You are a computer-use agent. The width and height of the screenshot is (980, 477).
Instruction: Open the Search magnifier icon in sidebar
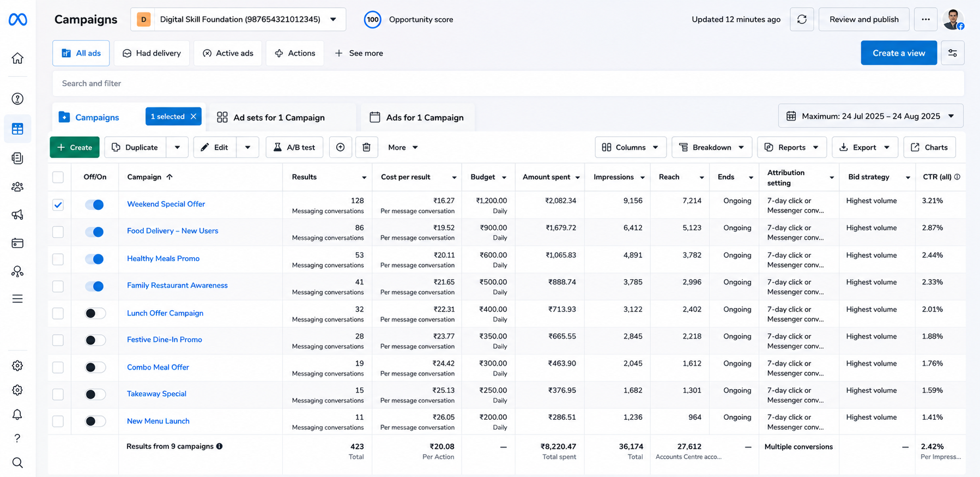tap(17, 463)
